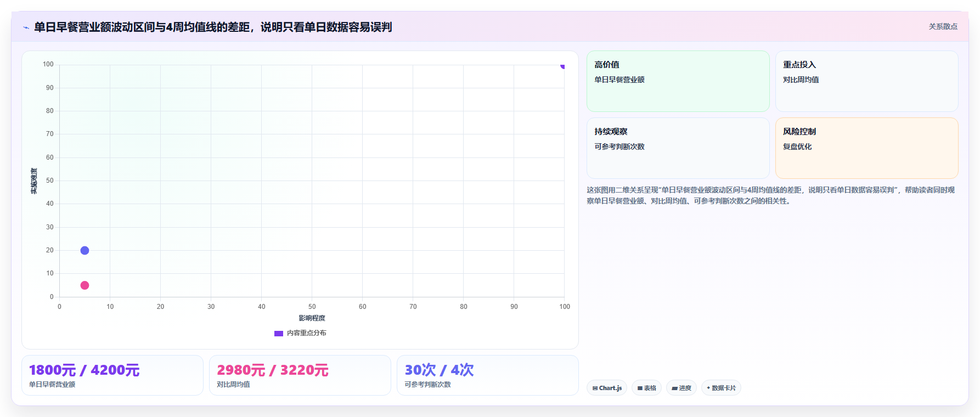Click the chart icon beside the title
Screen dimensions: 980x417
pos(26,27)
